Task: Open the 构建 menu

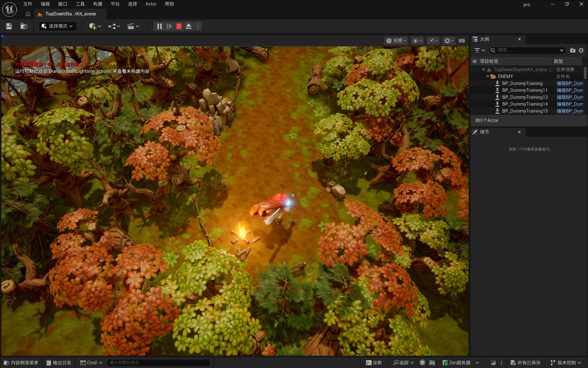Action: pos(98,4)
